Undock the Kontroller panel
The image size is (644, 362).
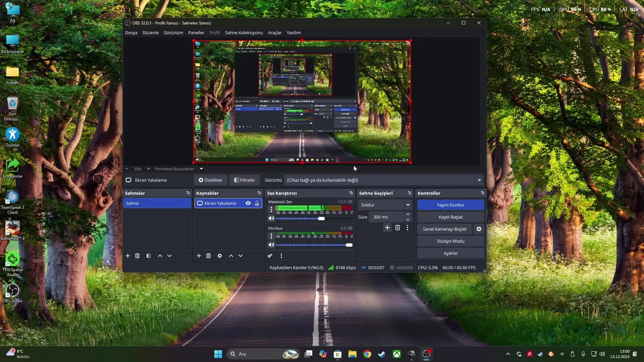482,193
